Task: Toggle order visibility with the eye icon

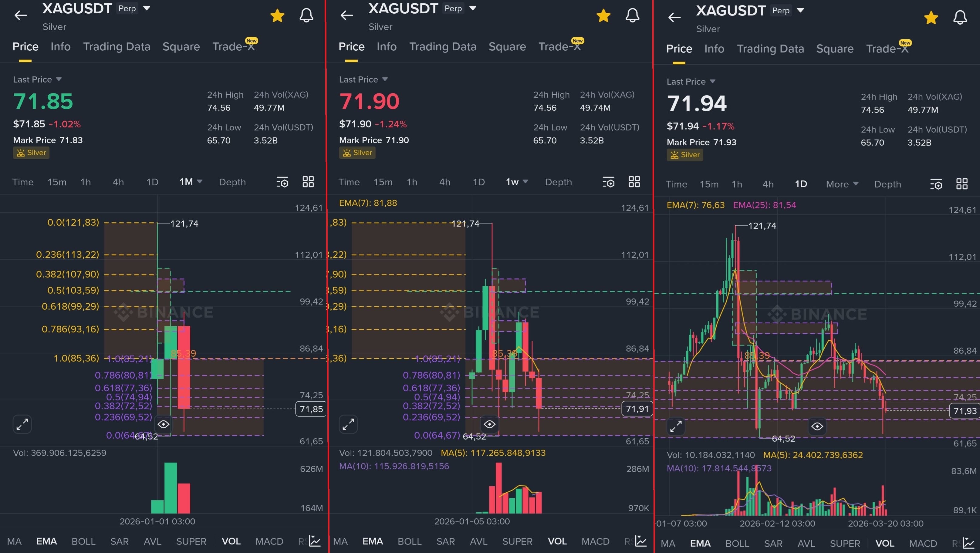Action: click(164, 424)
